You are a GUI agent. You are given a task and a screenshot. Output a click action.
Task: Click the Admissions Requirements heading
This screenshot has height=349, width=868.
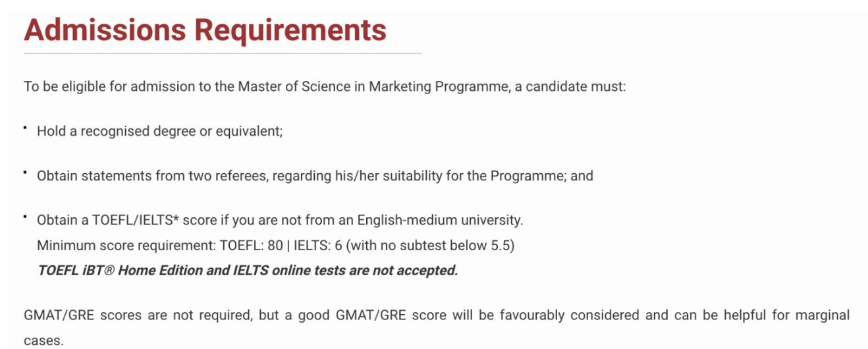click(x=205, y=29)
